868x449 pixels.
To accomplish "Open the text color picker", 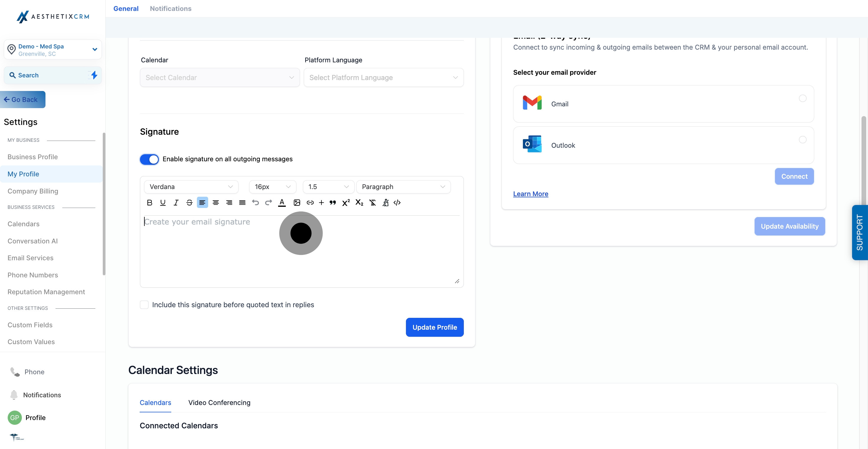I will [282, 203].
